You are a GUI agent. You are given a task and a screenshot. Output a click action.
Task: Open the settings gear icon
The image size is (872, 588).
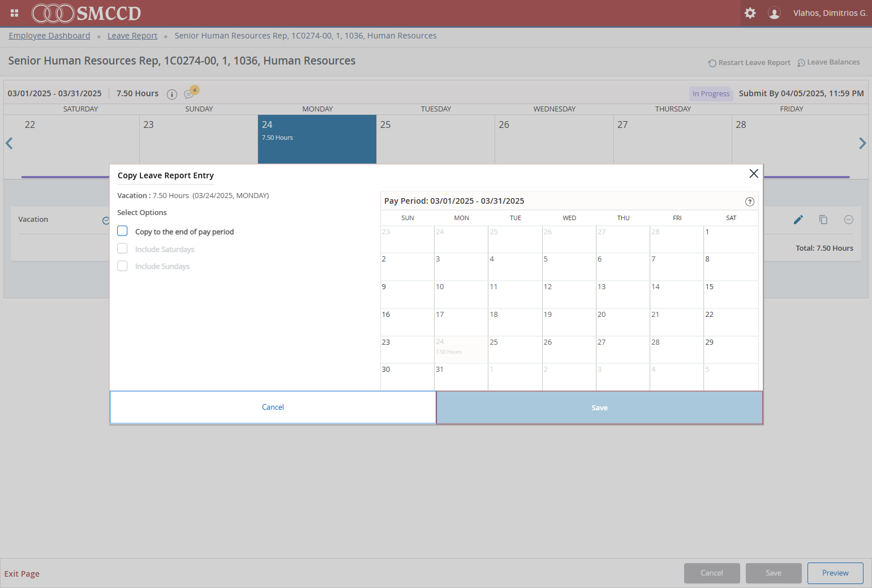coord(750,13)
